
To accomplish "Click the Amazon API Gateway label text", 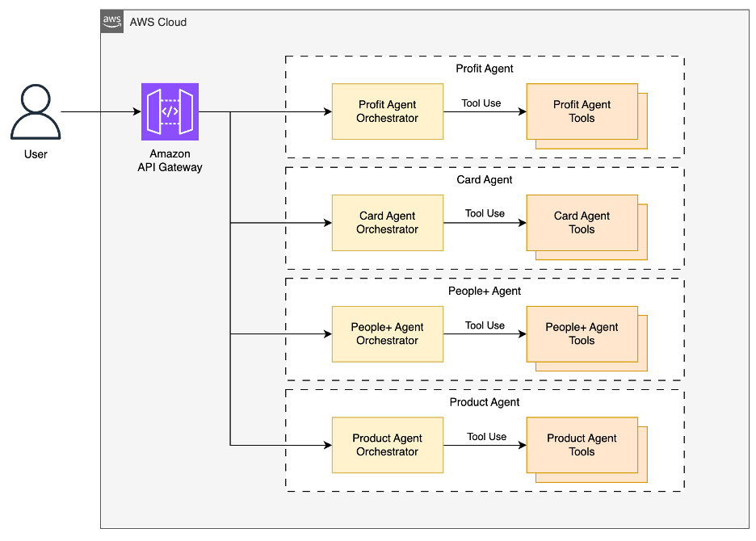I will click(x=170, y=161).
